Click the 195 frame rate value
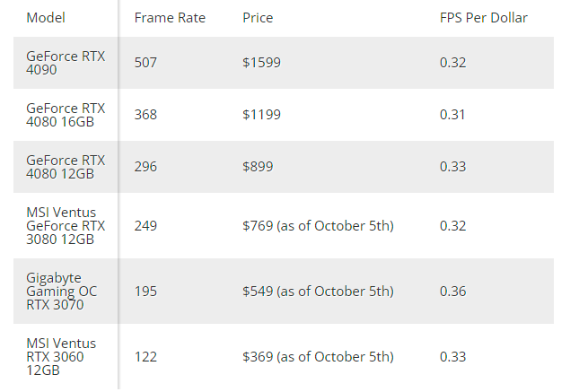579x392 pixels. point(145,292)
